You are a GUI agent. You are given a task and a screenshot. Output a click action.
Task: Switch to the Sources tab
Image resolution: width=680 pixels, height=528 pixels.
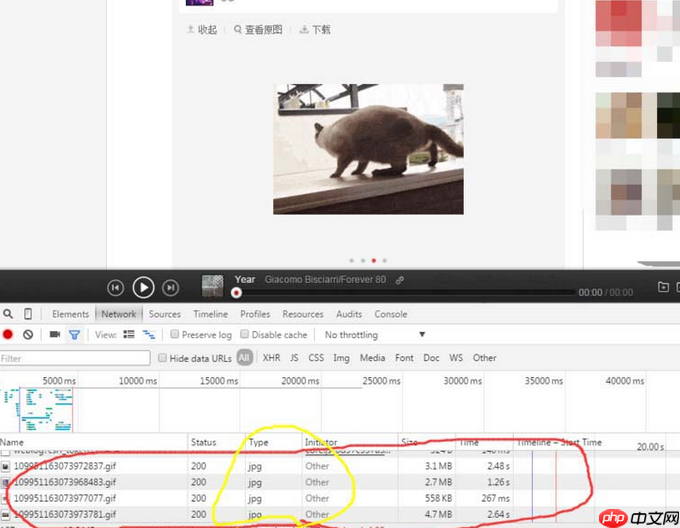coord(165,314)
